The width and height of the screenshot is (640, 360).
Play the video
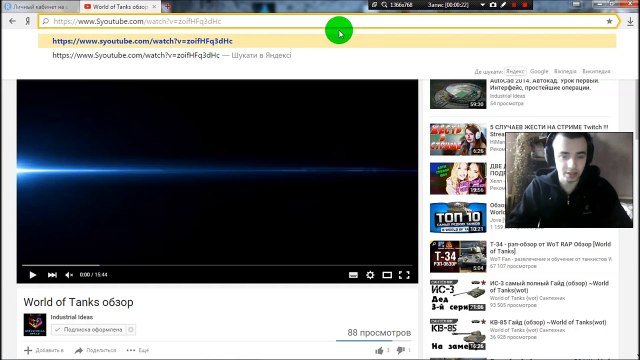click(x=33, y=275)
